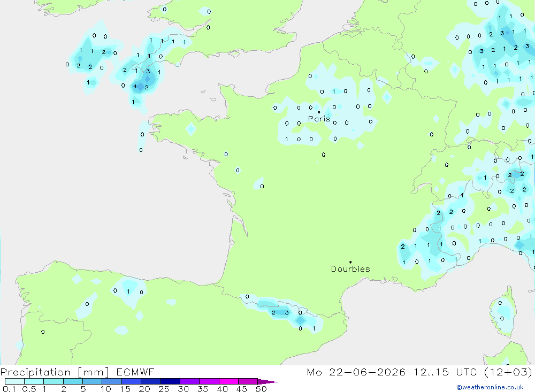Click the '(12+03)' forecast offset text
The width and height of the screenshot is (535, 392).
(508, 372)
